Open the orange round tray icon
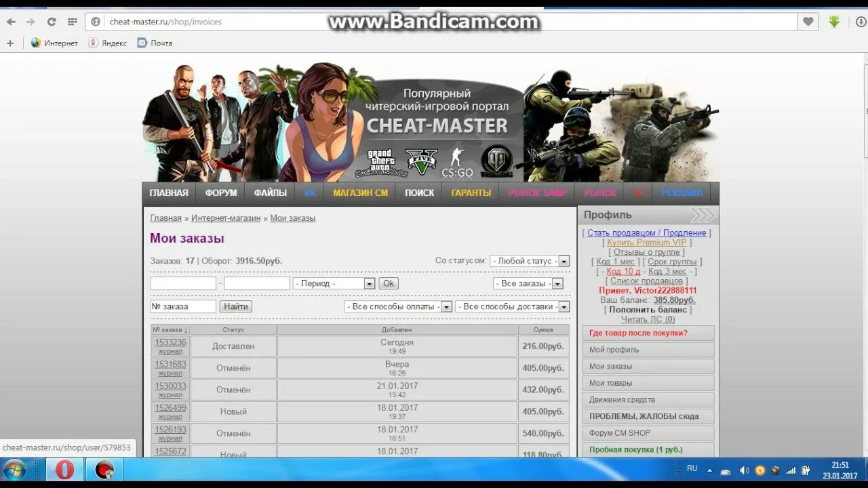This screenshot has width=868, height=488. (759, 470)
